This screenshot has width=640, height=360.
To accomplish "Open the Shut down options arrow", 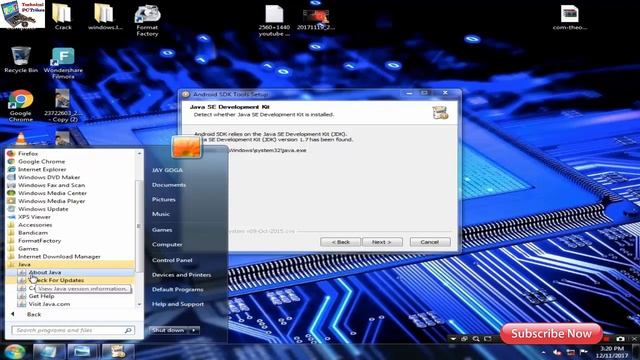I will pos(194,330).
